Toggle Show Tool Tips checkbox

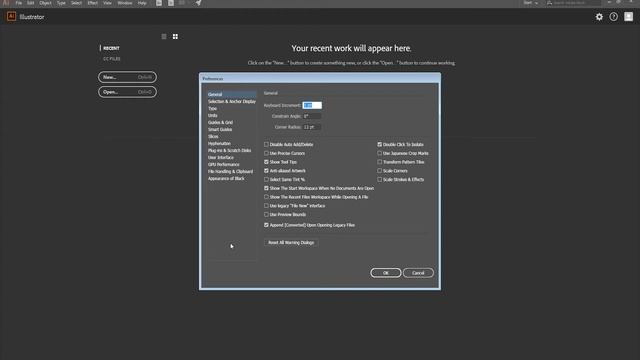pyautogui.click(x=266, y=162)
